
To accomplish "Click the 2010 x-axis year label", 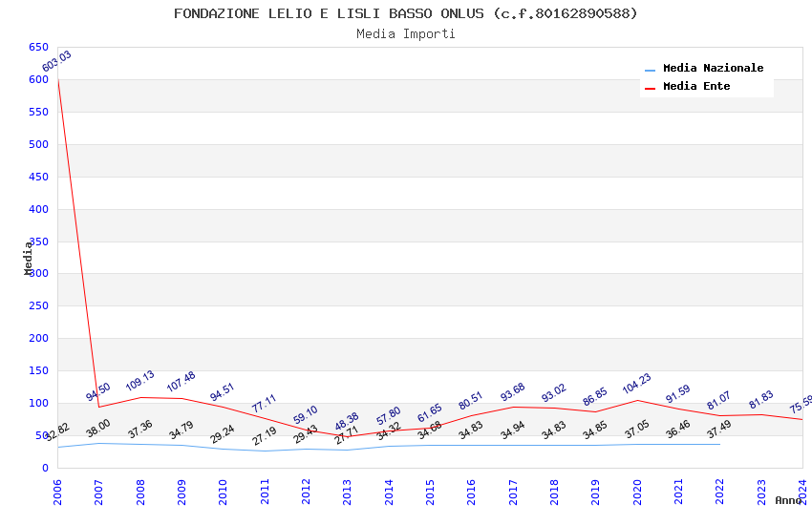I will [224, 493].
